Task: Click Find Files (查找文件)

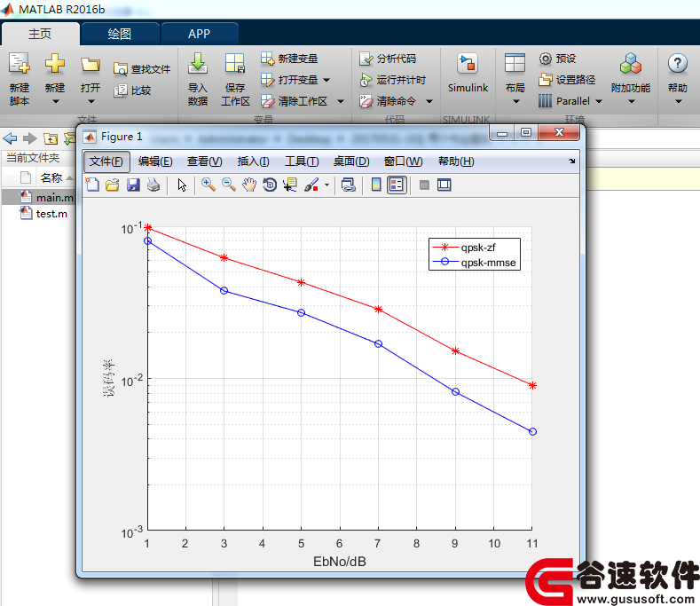Action: point(142,69)
